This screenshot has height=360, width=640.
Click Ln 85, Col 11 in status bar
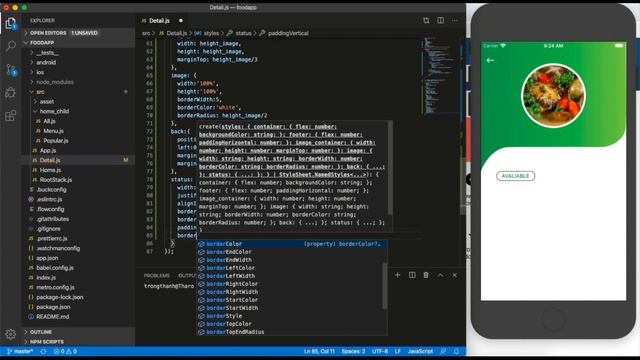pyautogui.click(x=319, y=351)
